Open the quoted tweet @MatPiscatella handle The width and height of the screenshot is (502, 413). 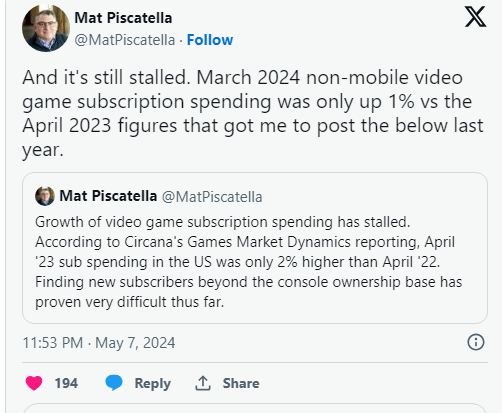point(212,197)
